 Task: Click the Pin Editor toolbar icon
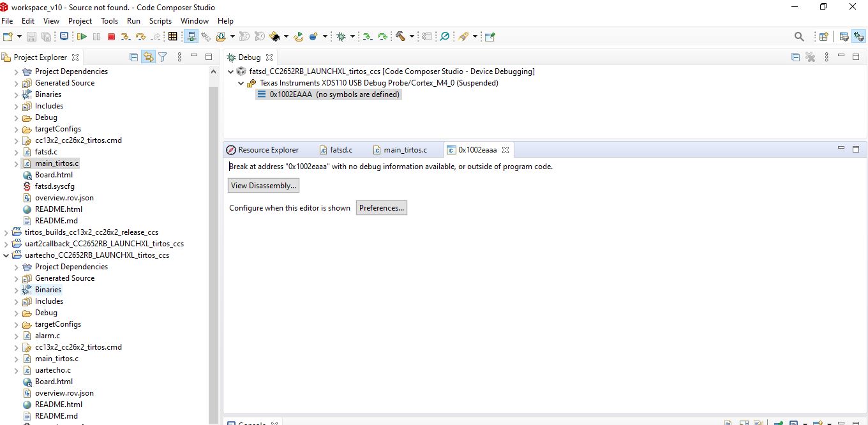(490, 36)
